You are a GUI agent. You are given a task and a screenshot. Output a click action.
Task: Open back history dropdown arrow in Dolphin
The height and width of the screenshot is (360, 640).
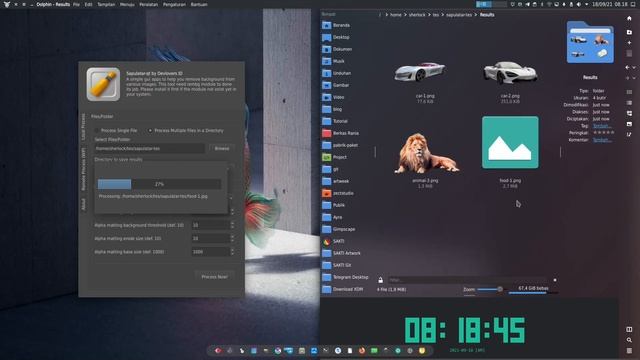coord(634,68)
